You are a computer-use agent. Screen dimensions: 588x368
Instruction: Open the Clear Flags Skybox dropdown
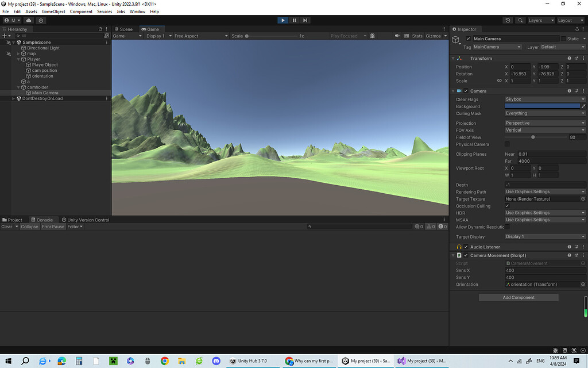[x=545, y=99]
